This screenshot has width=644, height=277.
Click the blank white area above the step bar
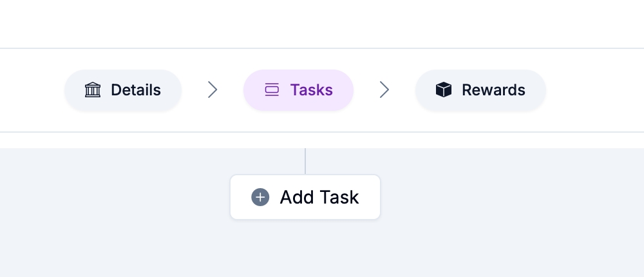(x=322, y=23)
